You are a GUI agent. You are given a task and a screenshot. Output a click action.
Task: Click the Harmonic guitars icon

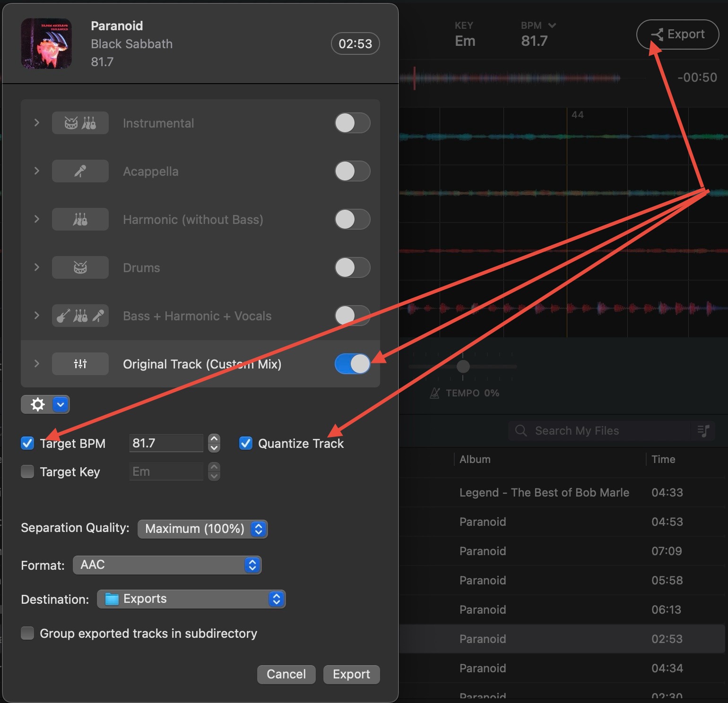(x=80, y=220)
